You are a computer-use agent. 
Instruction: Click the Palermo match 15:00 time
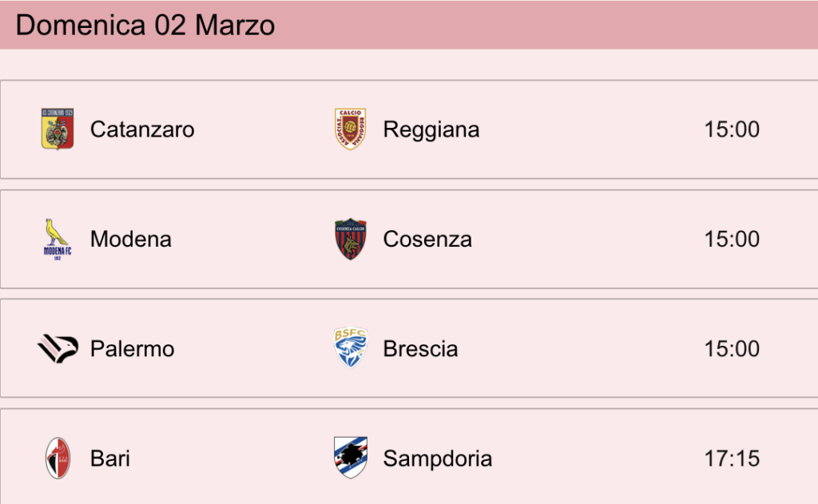coord(732,348)
